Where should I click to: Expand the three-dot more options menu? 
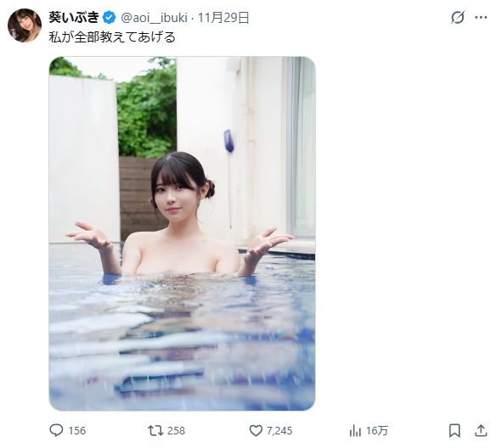tap(481, 17)
